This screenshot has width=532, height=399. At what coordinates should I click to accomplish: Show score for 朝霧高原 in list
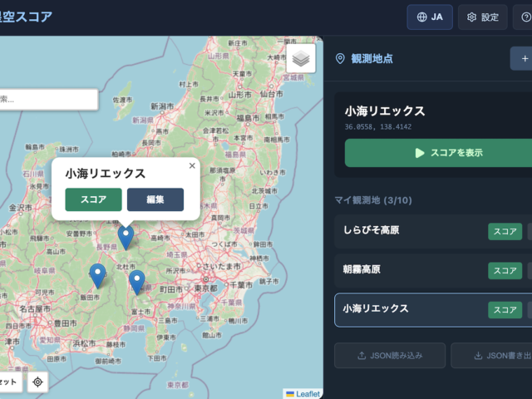click(x=505, y=270)
